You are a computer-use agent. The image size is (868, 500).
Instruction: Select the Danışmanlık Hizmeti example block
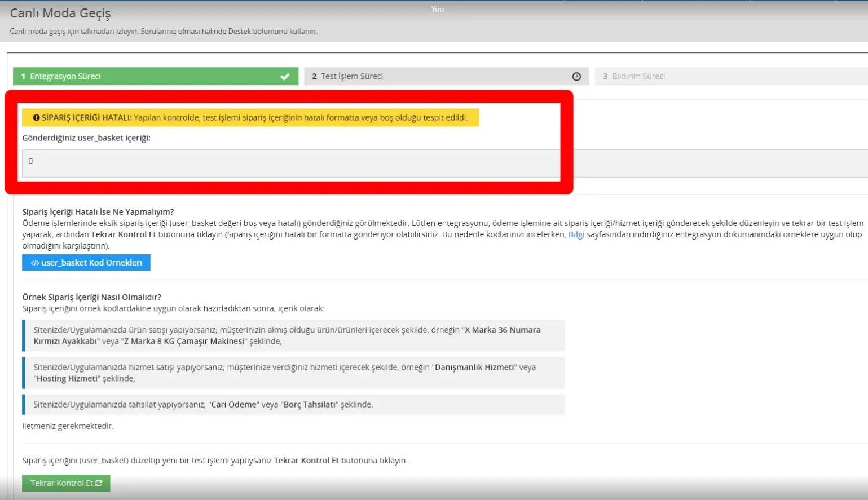pos(293,373)
